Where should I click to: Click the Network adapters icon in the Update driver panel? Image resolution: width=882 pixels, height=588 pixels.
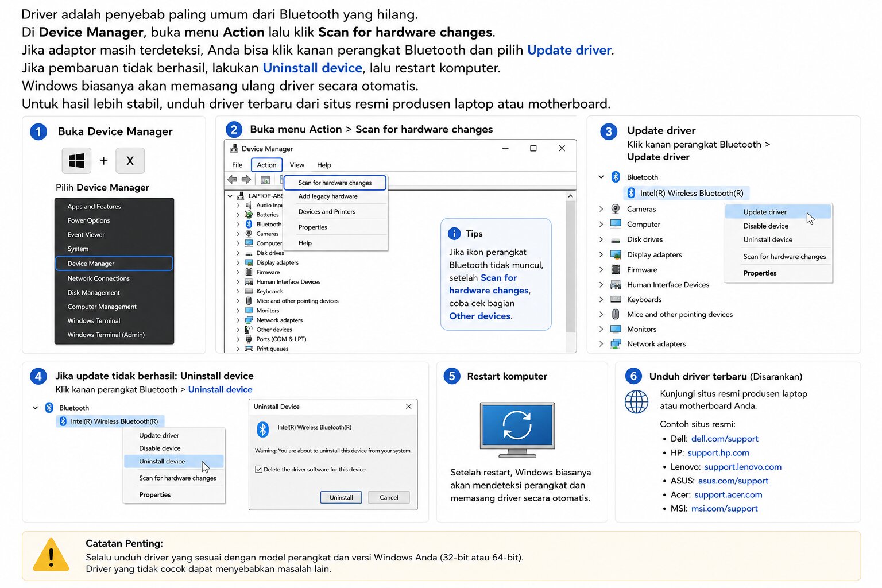616,344
